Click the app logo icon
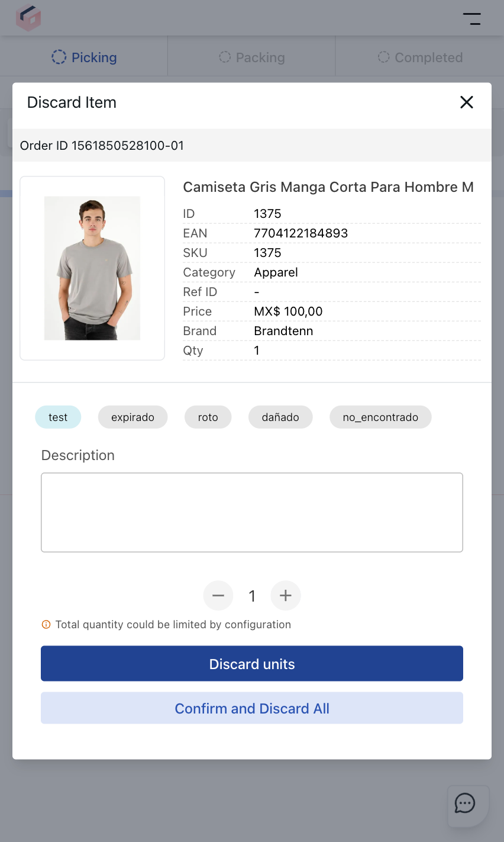Screen dimensions: 504x842 [28, 18]
